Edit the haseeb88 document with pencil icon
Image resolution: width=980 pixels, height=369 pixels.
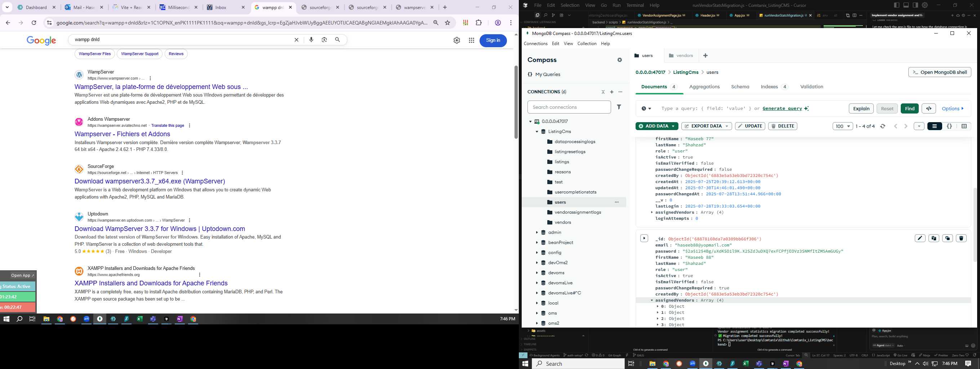click(920, 238)
